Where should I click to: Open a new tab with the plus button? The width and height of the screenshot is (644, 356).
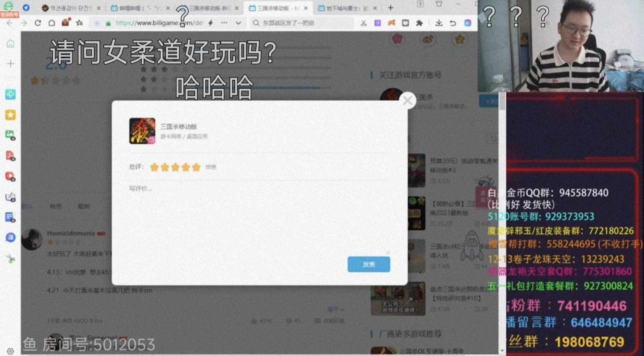click(390, 8)
